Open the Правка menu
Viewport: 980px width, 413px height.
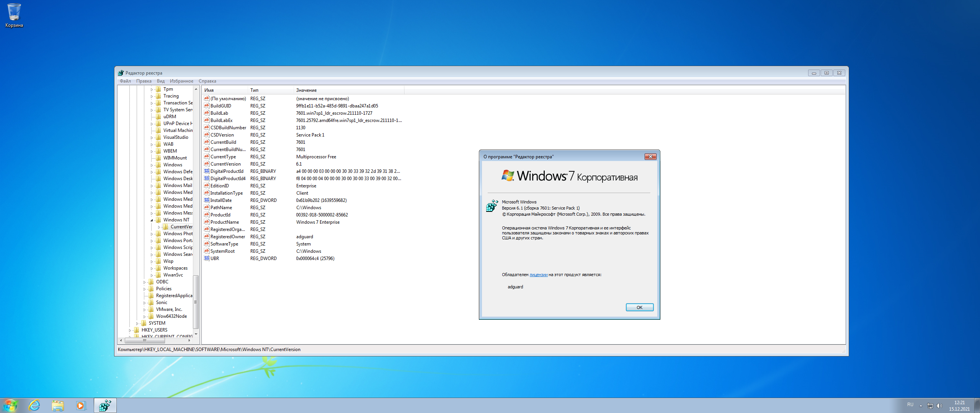point(144,81)
